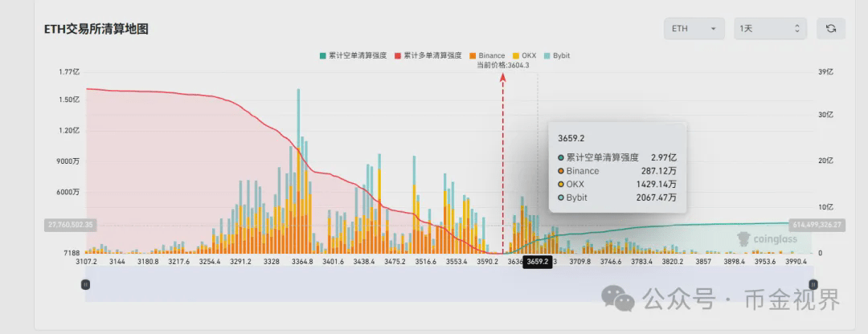Click the right range slider handle

813,284
